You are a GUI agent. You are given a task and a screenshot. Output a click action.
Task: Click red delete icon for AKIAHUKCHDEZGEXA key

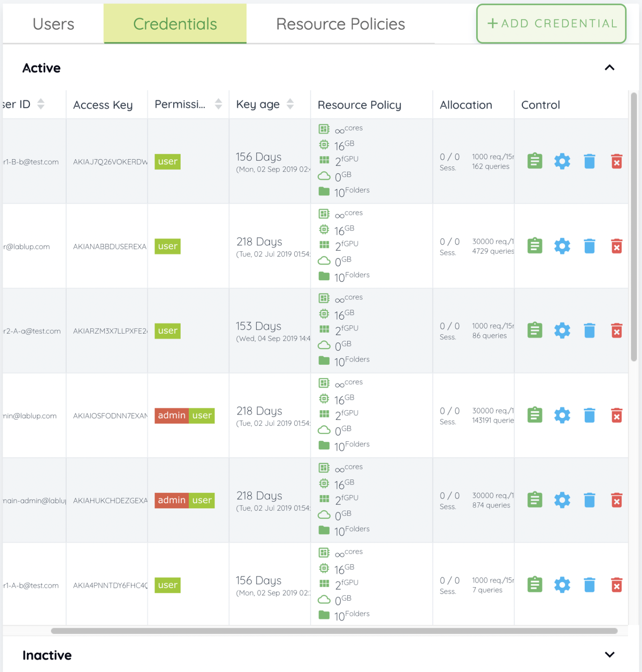616,500
